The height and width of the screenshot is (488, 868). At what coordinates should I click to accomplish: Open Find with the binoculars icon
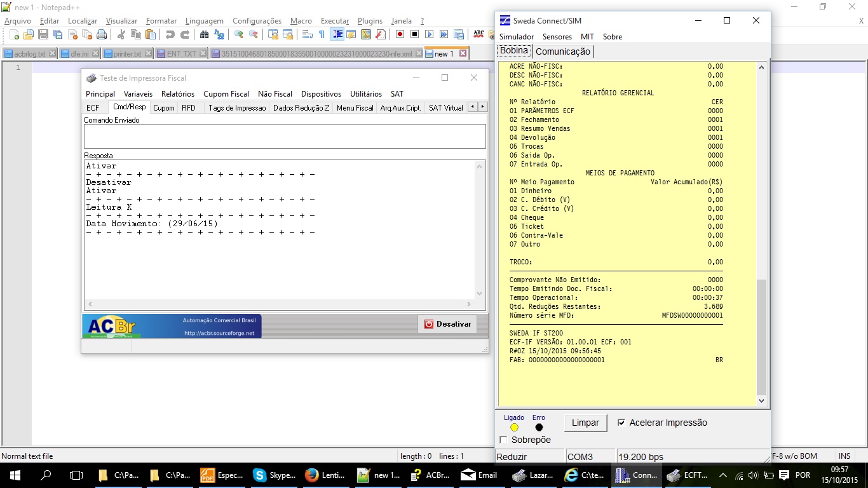pos(205,34)
